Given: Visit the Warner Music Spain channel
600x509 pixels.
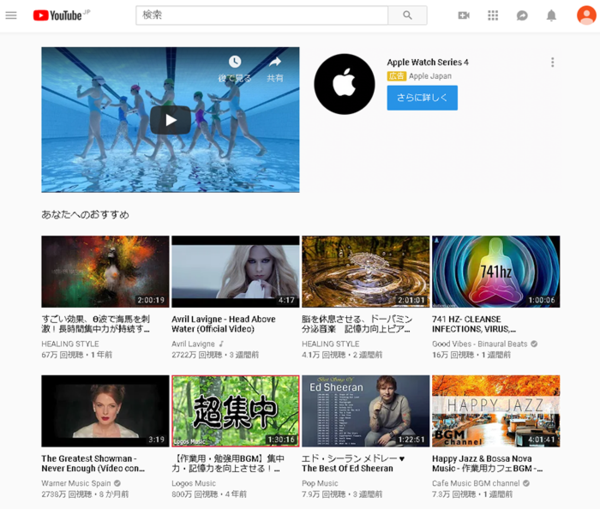Looking at the screenshot, I should click(76, 483).
